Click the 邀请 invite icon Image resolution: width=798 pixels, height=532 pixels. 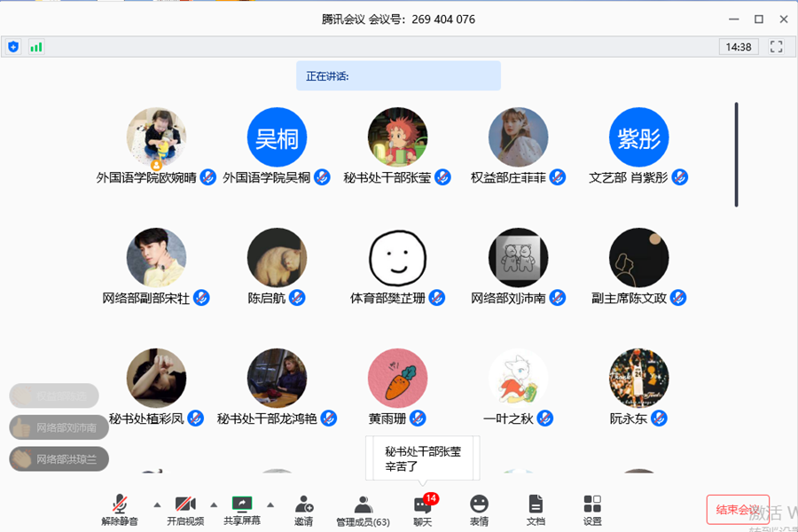click(x=303, y=510)
